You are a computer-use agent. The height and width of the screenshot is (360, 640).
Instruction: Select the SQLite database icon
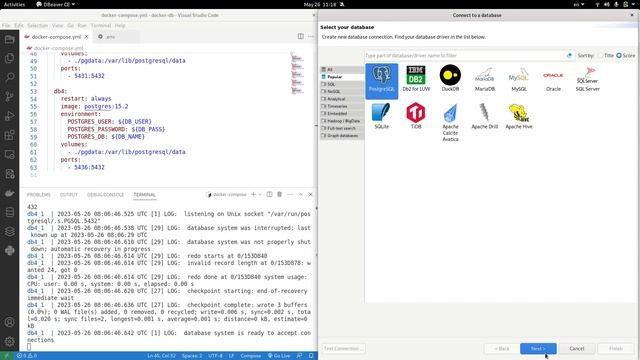pyautogui.click(x=382, y=116)
